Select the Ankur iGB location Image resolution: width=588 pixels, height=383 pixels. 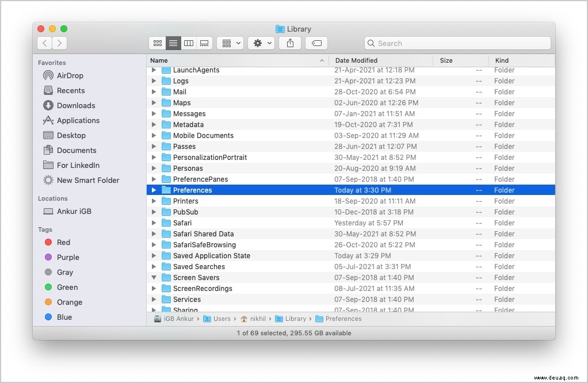[x=67, y=212]
